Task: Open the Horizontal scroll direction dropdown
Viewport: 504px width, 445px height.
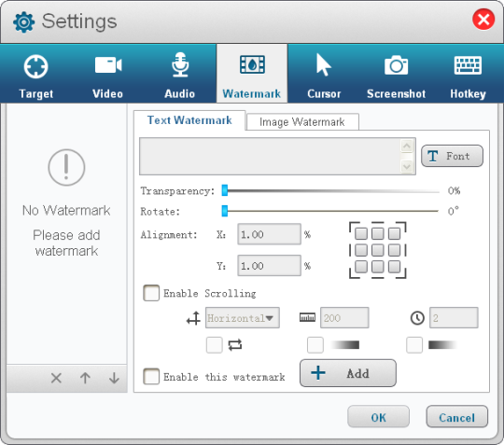Action: (x=243, y=318)
